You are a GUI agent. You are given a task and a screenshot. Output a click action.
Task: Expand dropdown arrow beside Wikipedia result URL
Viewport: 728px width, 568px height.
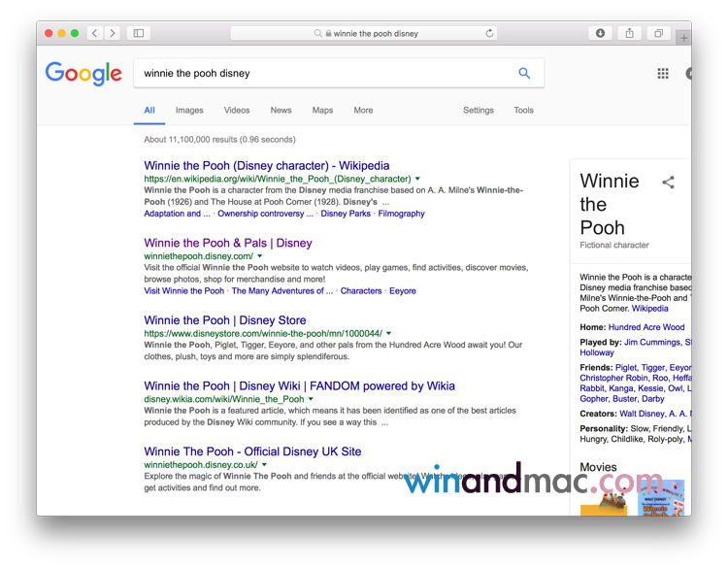(x=417, y=179)
